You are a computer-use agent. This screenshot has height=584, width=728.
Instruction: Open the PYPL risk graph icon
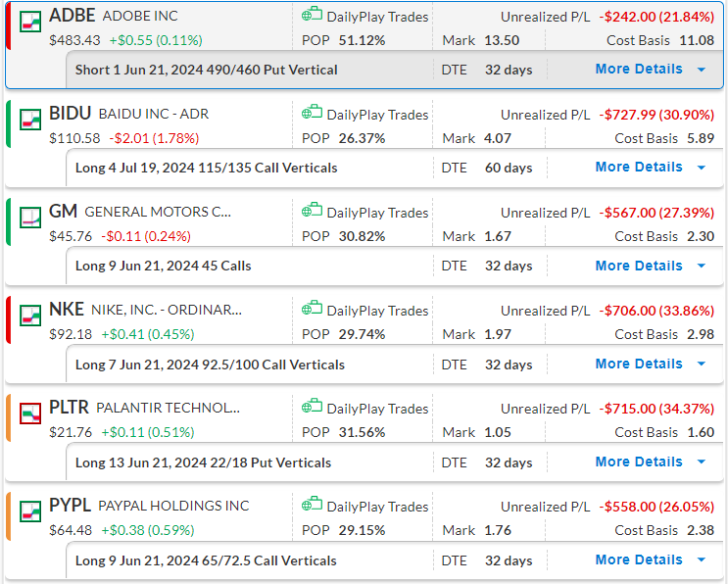pos(30,511)
